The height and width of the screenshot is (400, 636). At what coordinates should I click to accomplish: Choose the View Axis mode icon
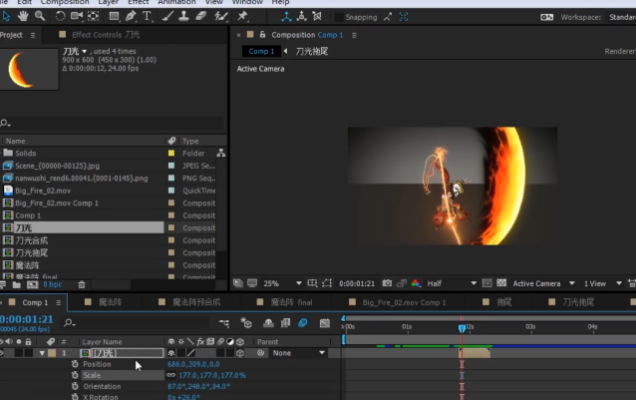point(317,17)
